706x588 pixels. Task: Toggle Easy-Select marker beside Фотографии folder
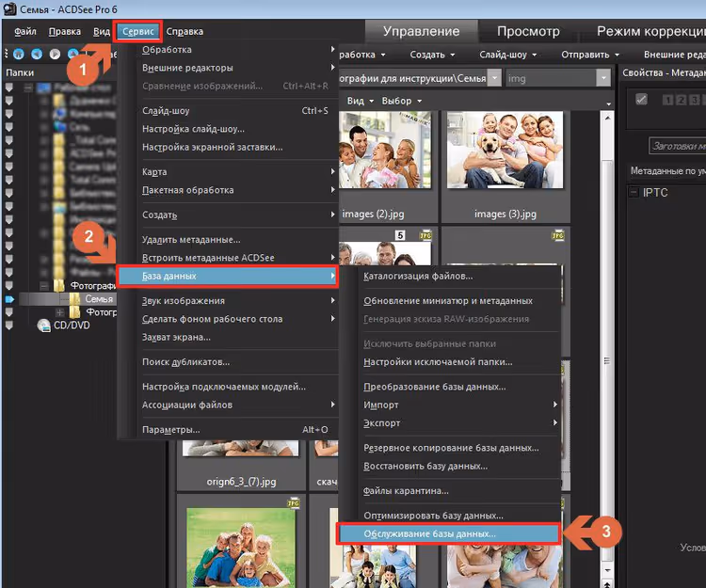tap(9, 285)
